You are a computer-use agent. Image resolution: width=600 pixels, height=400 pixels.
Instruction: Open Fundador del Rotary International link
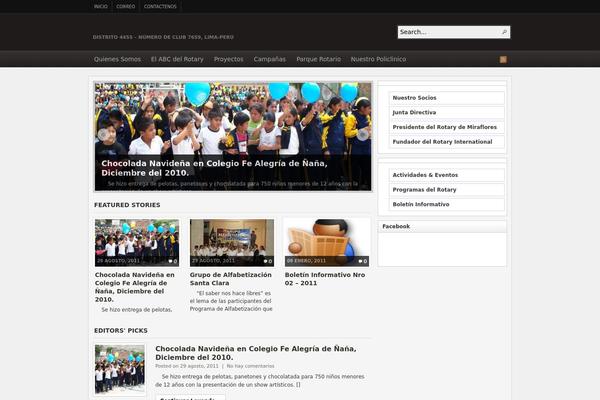pyautogui.click(x=447, y=142)
